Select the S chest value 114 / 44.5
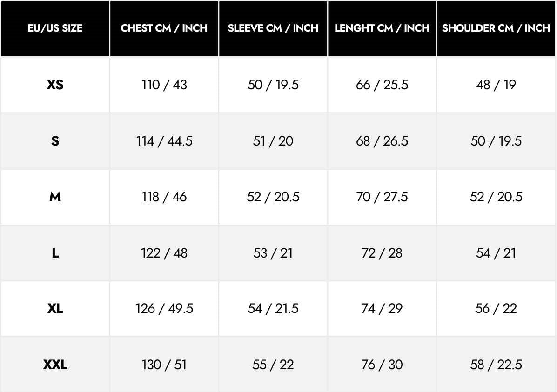The height and width of the screenshot is (392, 557). pyautogui.click(x=164, y=141)
